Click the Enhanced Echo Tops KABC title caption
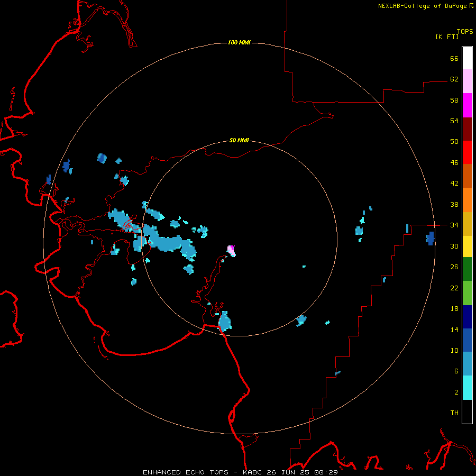The image size is (476, 476). 240,472
